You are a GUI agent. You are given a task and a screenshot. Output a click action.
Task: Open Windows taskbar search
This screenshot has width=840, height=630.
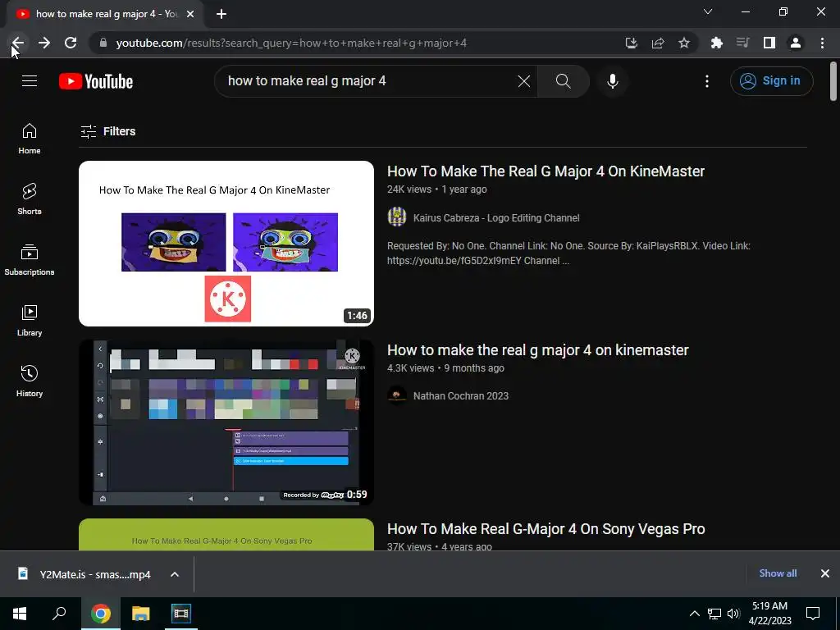click(59, 614)
